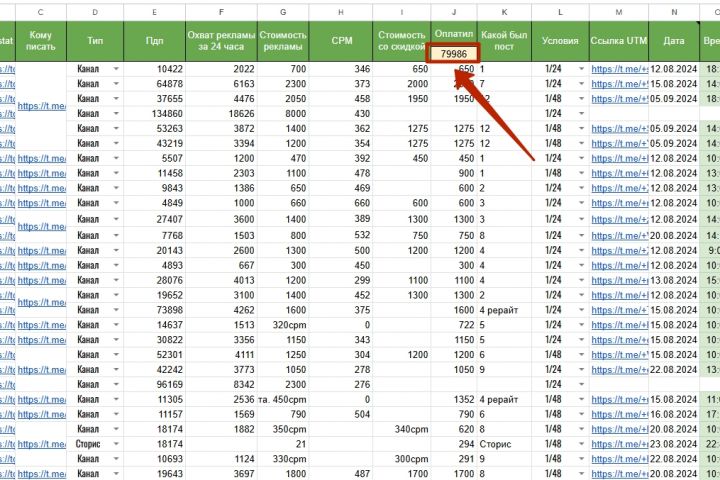Select date cell 16.08.2024
This screenshot has width=720, height=480.
coord(674,414)
